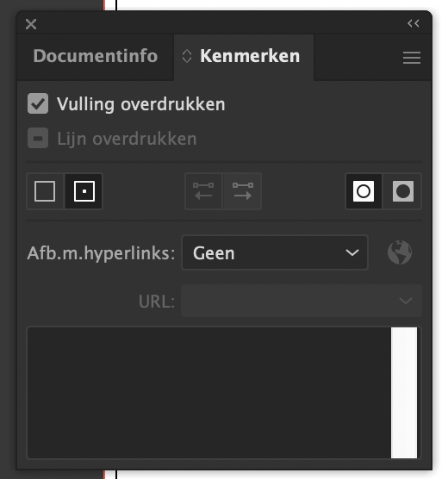Click the Vulling overdrukken label
448x479 pixels.
(141, 104)
